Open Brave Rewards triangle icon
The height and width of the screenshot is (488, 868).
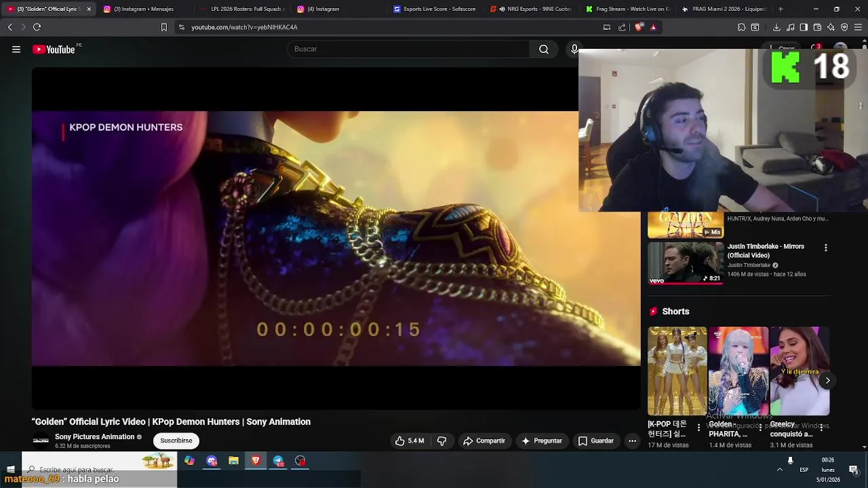(x=653, y=27)
